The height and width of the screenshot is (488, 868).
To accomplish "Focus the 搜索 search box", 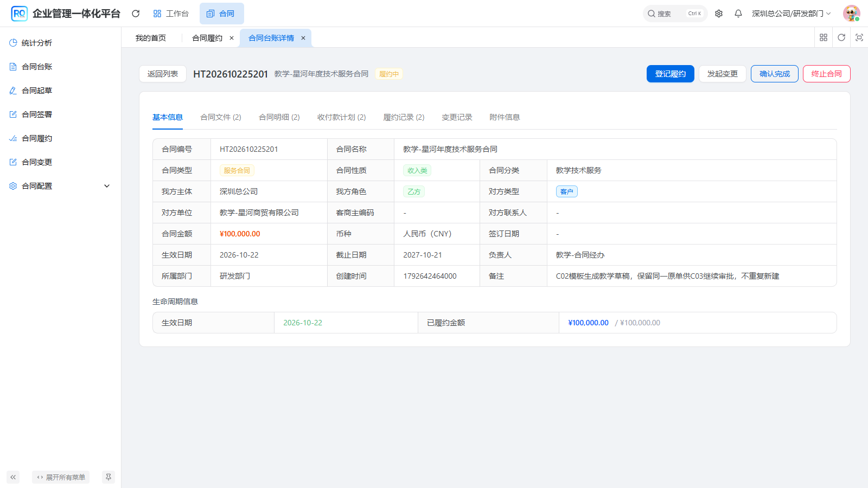I will 675,14.
